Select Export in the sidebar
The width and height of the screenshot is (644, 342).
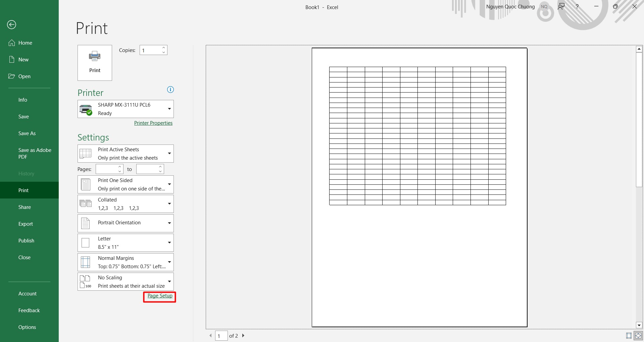26,224
